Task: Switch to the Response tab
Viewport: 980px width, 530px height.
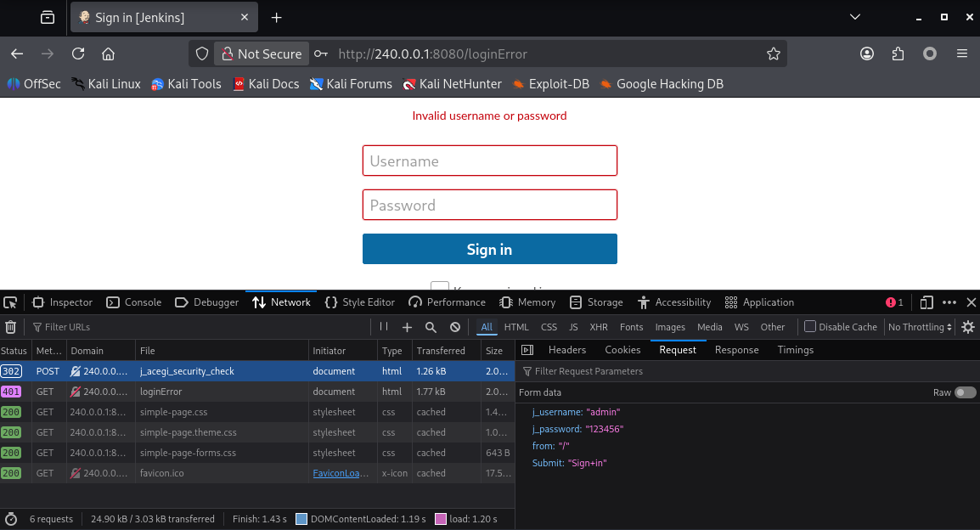Action: coord(736,350)
